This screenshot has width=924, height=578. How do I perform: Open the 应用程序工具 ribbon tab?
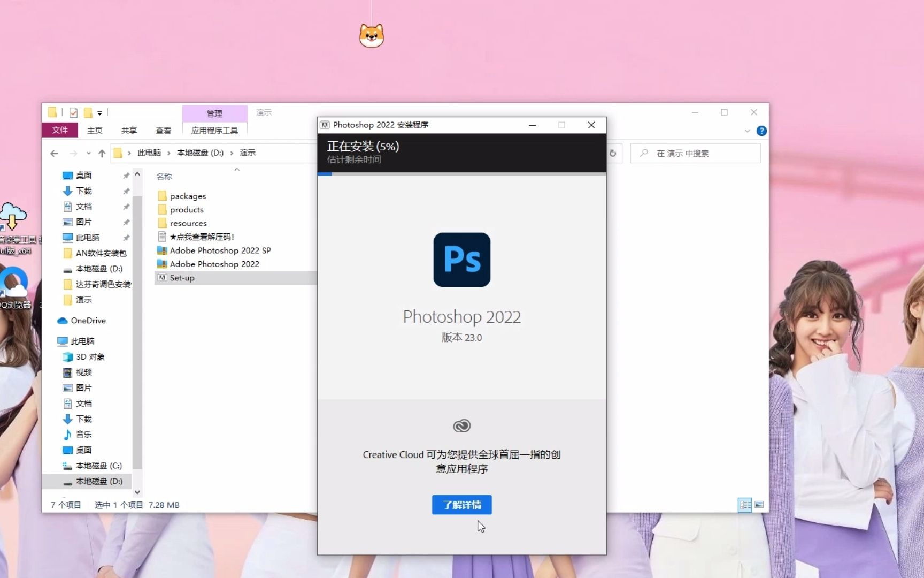click(214, 130)
